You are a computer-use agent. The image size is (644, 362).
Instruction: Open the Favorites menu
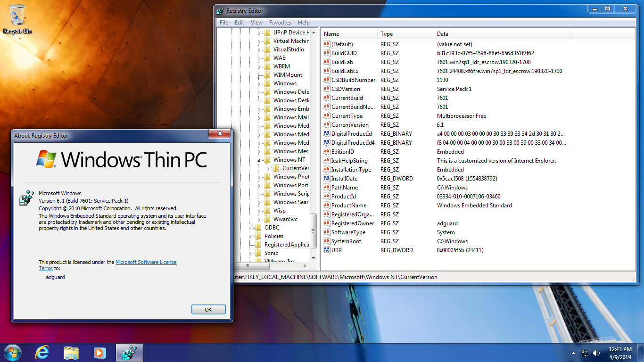(x=280, y=23)
